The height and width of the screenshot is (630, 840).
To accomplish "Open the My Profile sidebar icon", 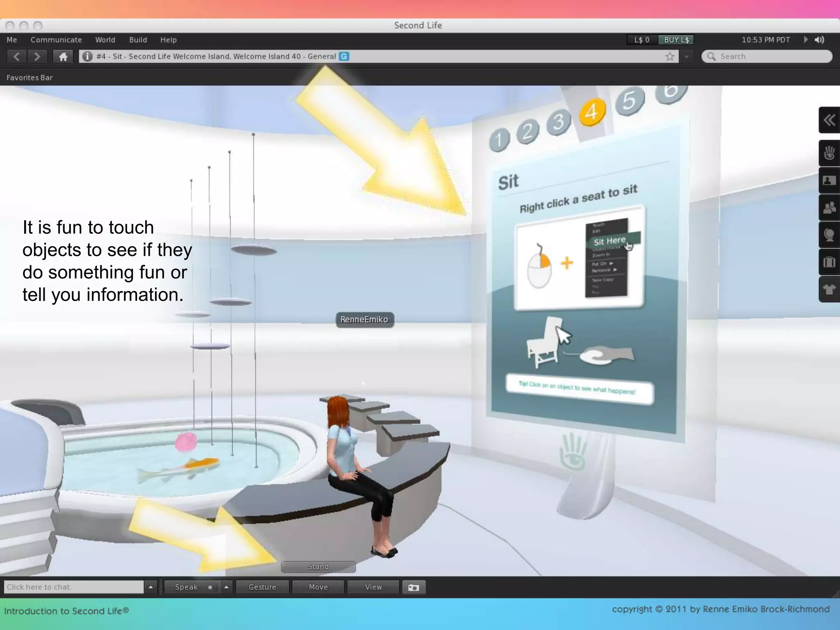I will tap(829, 180).
